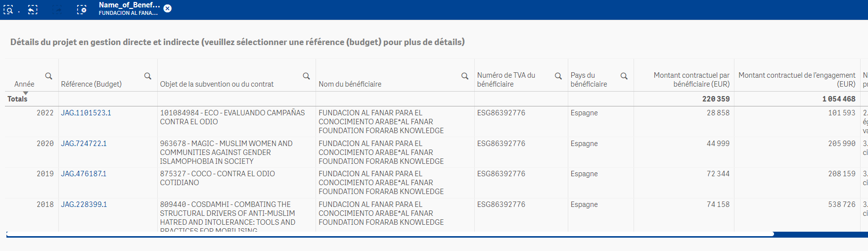
Task: Select budget reference JAG.476187.1
Action: (84, 174)
